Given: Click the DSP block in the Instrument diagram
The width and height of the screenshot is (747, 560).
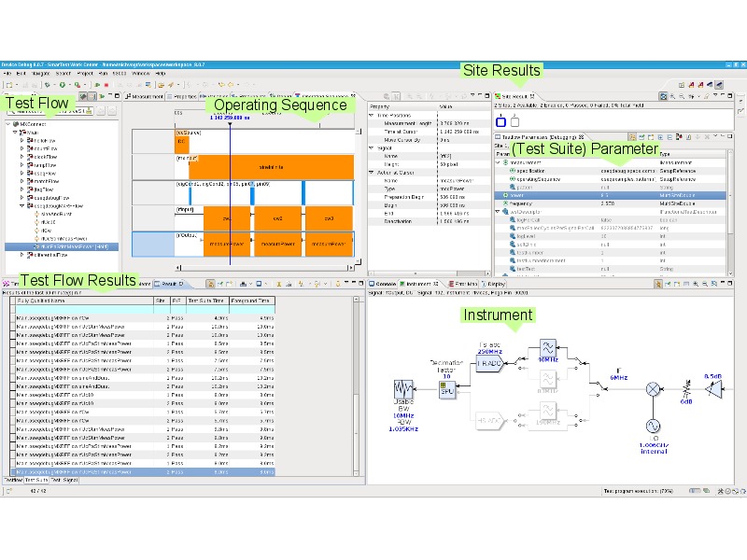Looking at the screenshot, I should [x=447, y=389].
